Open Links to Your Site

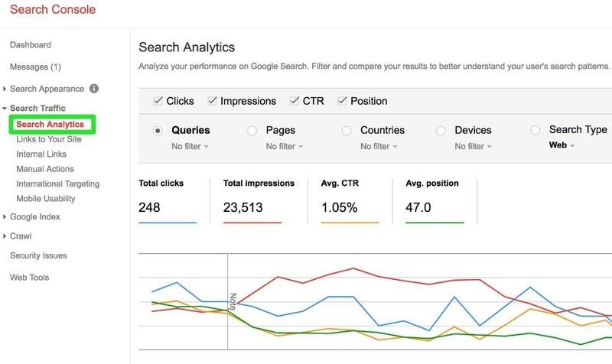click(x=49, y=138)
